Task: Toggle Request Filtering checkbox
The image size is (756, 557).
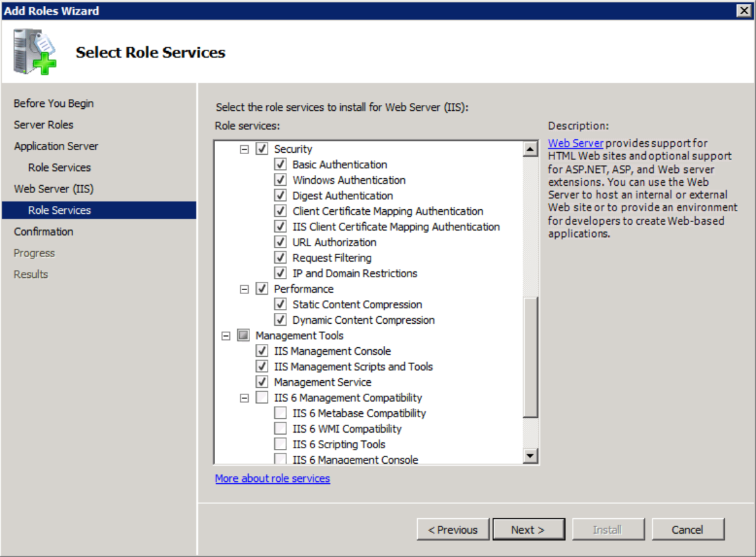Action: point(280,258)
